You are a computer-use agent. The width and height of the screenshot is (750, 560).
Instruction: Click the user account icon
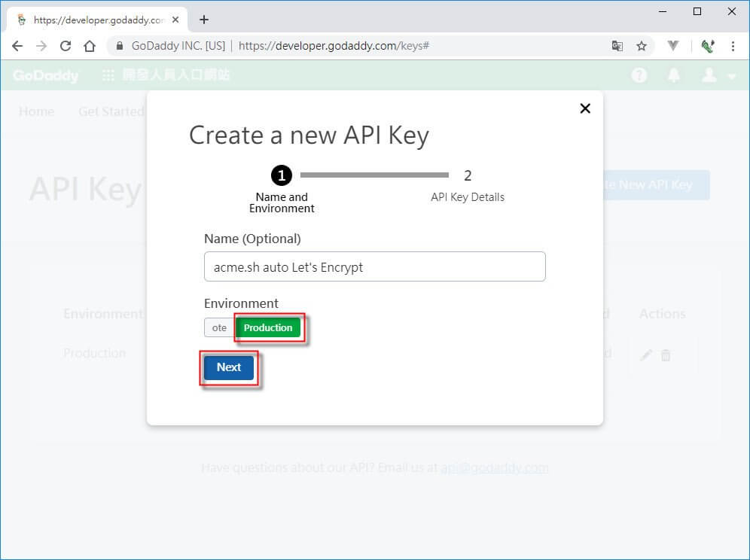click(709, 75)
